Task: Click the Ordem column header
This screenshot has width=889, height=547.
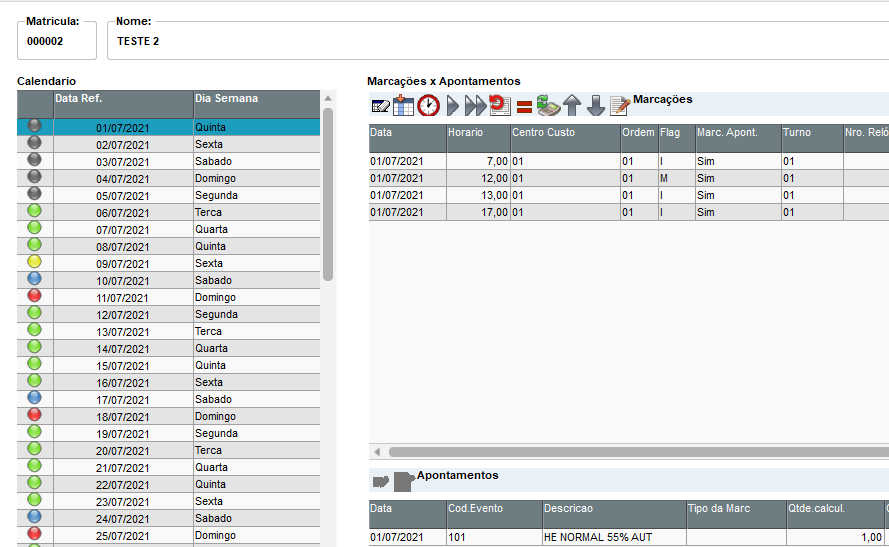Action: pos(640,138)
